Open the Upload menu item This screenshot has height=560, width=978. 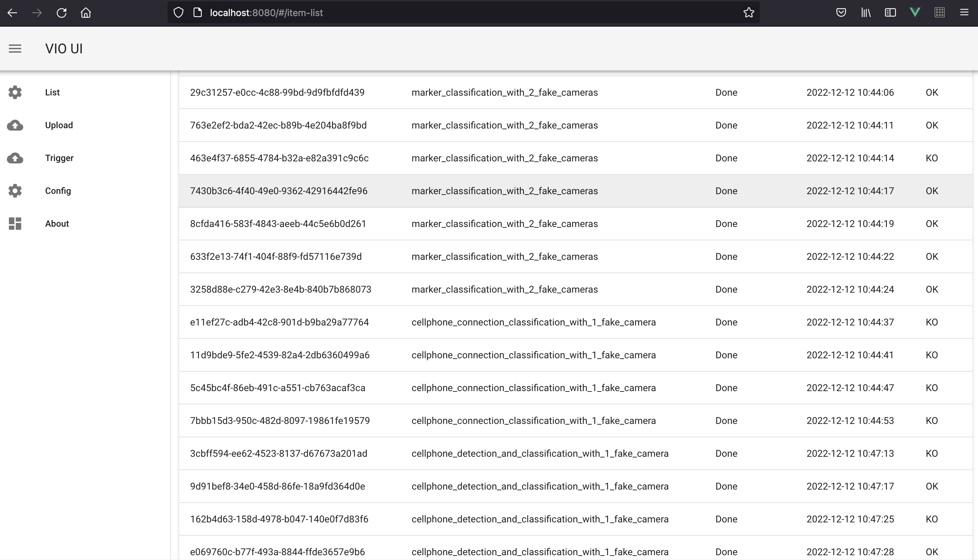pos(85,125)
